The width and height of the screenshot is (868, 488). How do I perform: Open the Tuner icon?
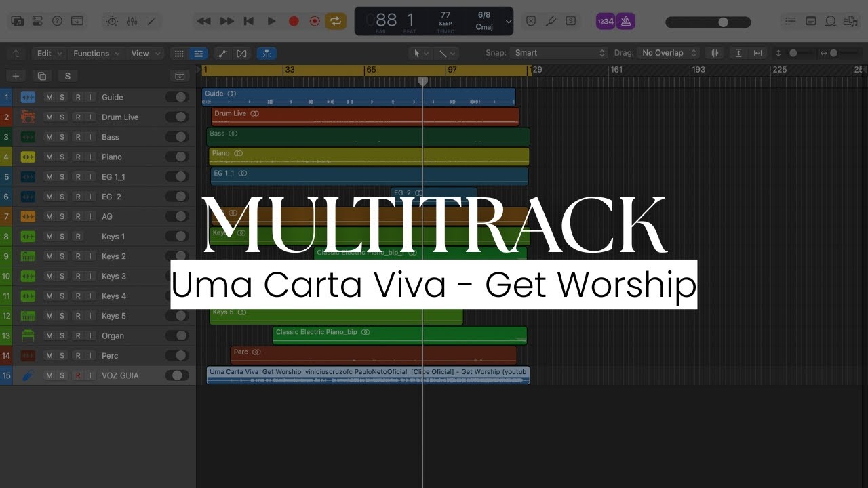click(x=551, y=21)
